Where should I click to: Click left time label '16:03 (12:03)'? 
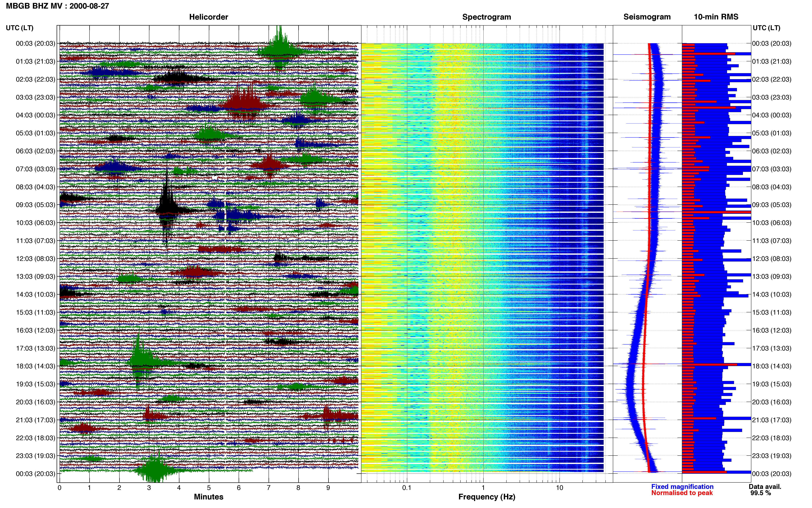pos(35,330)
